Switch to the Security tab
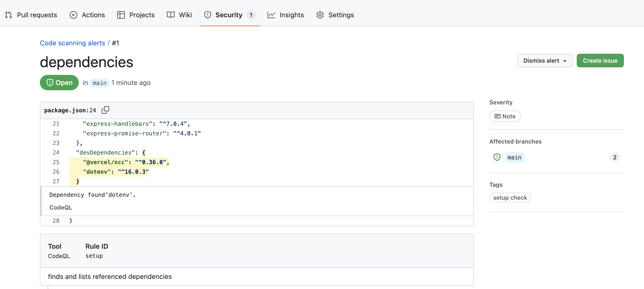This screenshot has height=289, width=644. click(229, 15)
